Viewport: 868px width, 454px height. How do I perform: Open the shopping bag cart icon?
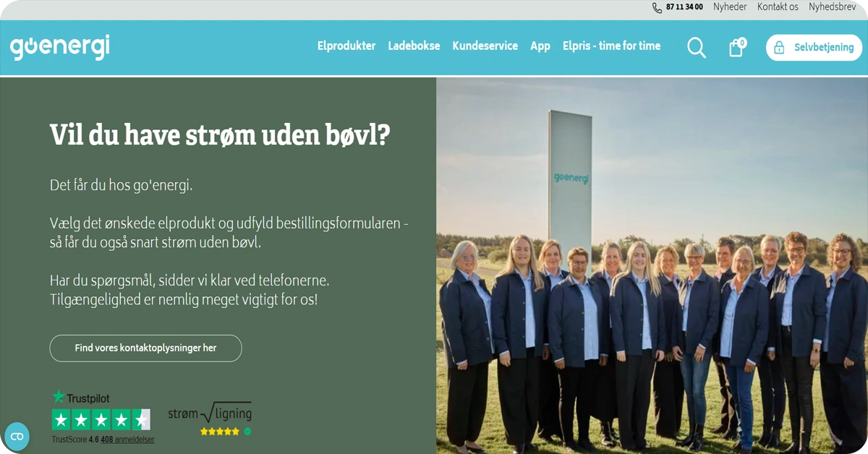[736, 48]
